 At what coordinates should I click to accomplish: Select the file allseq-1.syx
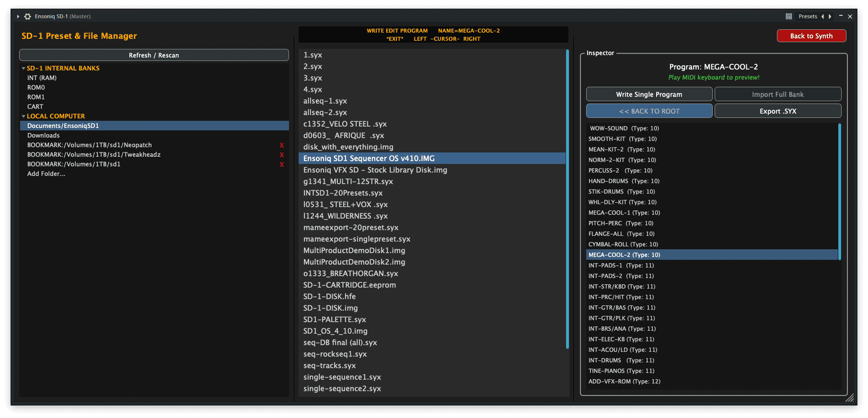[x=432, y=101]
